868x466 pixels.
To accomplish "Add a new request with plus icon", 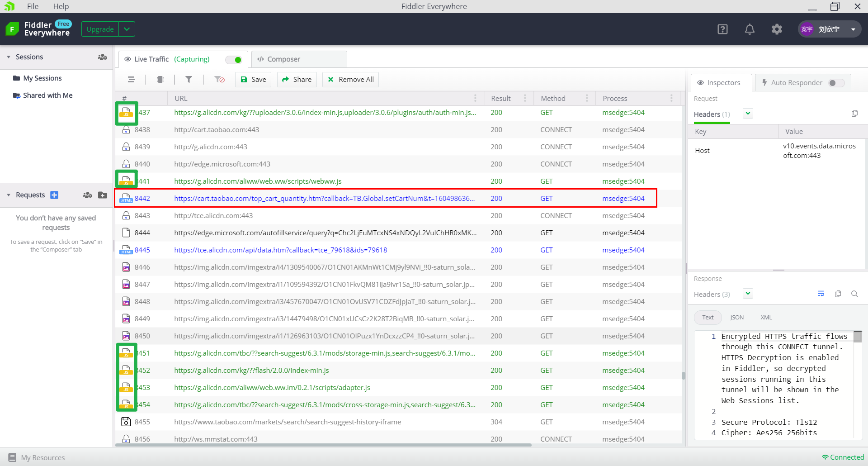I will point(54,195).
